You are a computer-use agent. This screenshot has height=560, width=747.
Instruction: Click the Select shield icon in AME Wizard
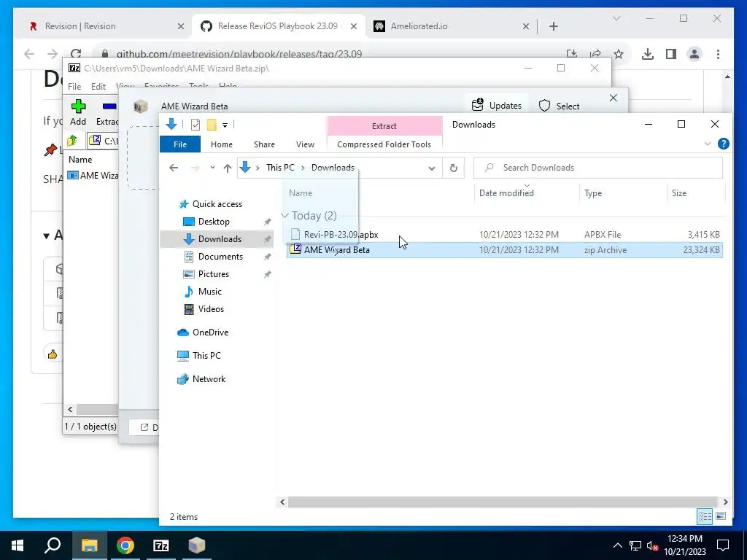(x=544, y=106)
